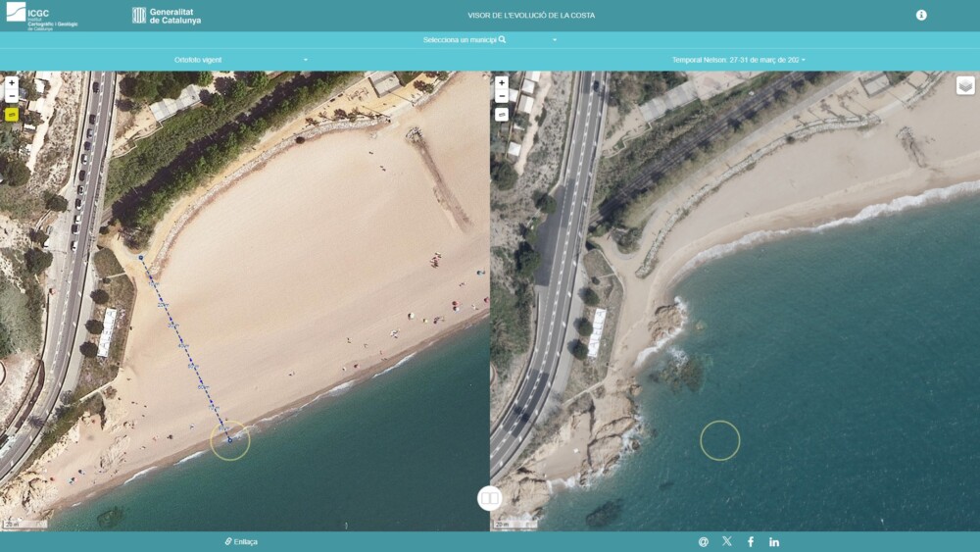Screen dimensions: 980x552
Task: Share on Facebook
Action: point(751,541)
